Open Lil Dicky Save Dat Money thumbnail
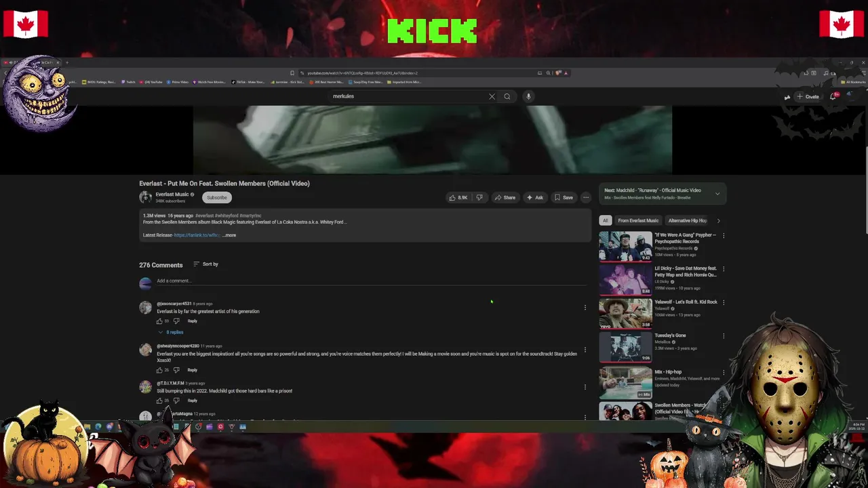This screenshot has width=868, height=488. 625,280
